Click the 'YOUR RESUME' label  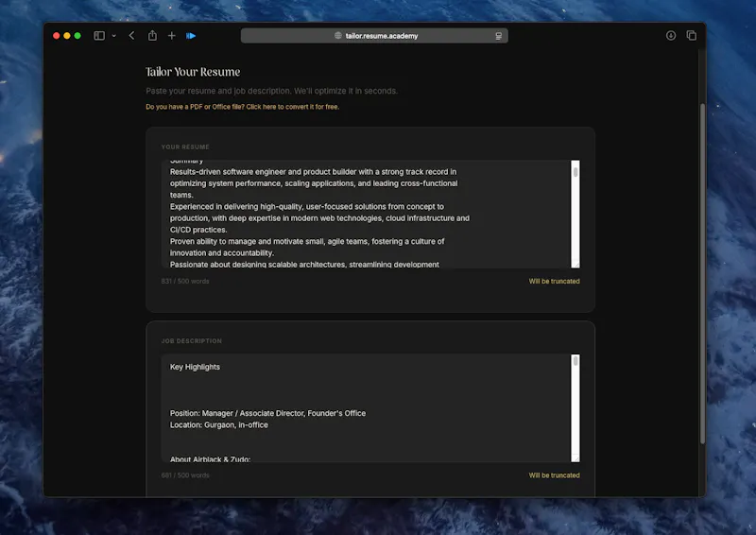click(185, 147)
